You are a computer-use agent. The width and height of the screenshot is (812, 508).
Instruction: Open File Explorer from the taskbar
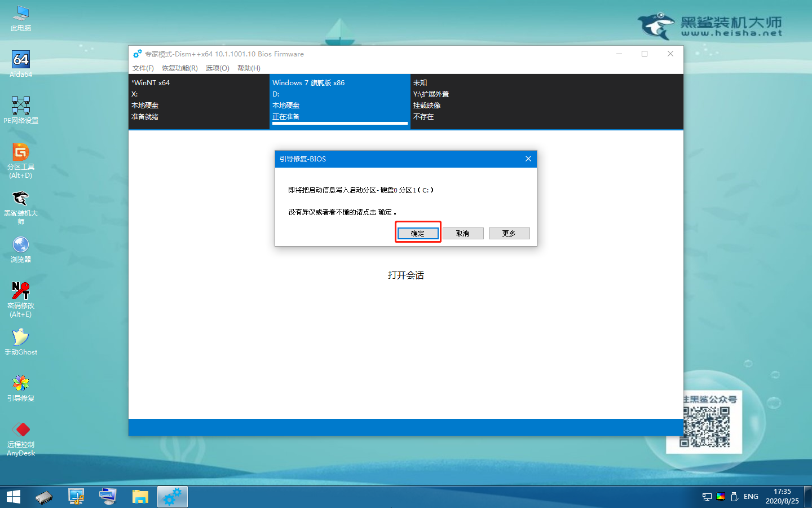click(x=140, y=497)
